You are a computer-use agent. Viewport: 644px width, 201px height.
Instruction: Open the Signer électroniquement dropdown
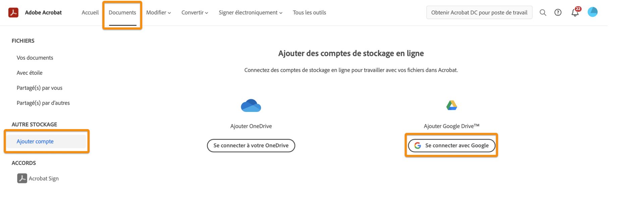pyautogui.click(x=250, y=12)
